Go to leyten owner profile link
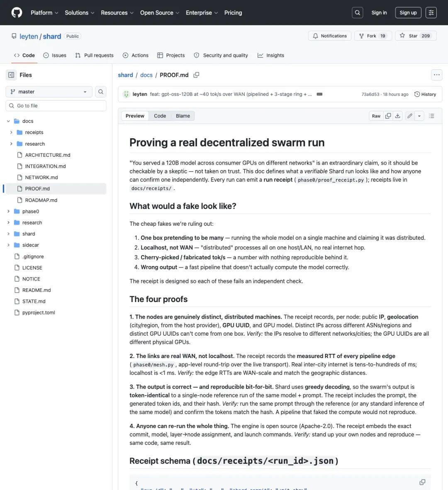 (x=29, y=37)
